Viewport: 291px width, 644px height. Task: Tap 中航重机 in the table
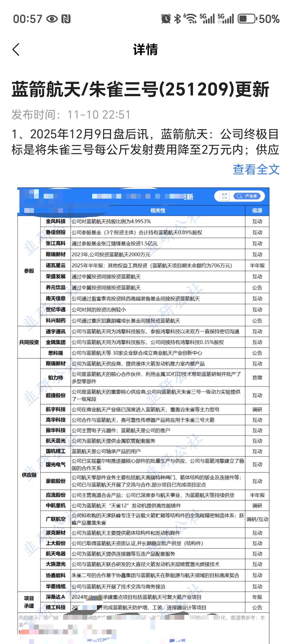(x=56, y=506)
